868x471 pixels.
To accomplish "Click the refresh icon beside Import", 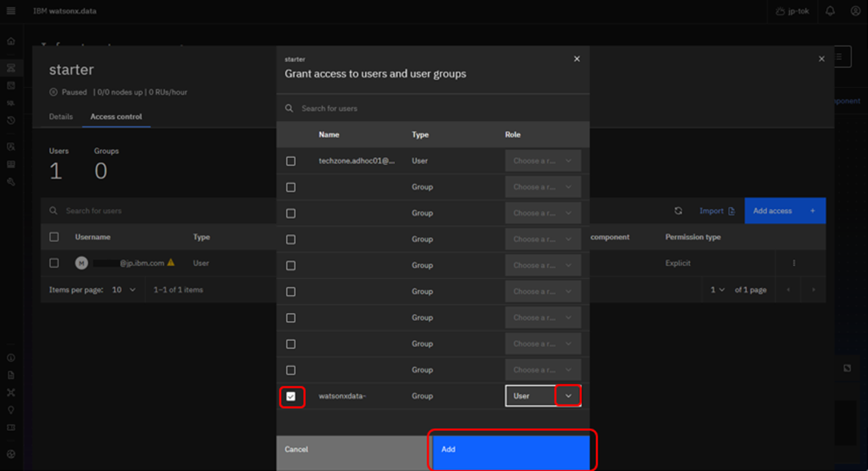I will tap(678, 211).
